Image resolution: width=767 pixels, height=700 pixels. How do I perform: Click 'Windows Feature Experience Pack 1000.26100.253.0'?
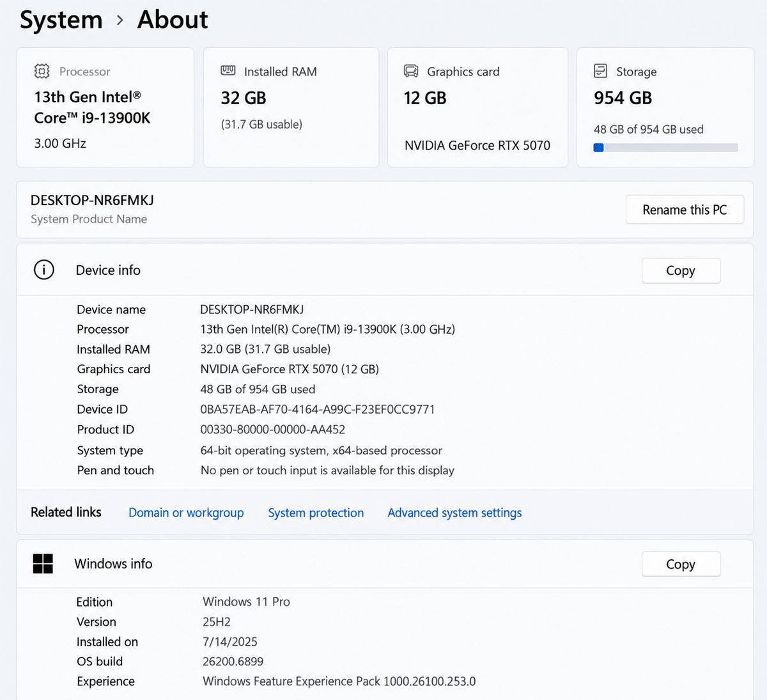339,681
